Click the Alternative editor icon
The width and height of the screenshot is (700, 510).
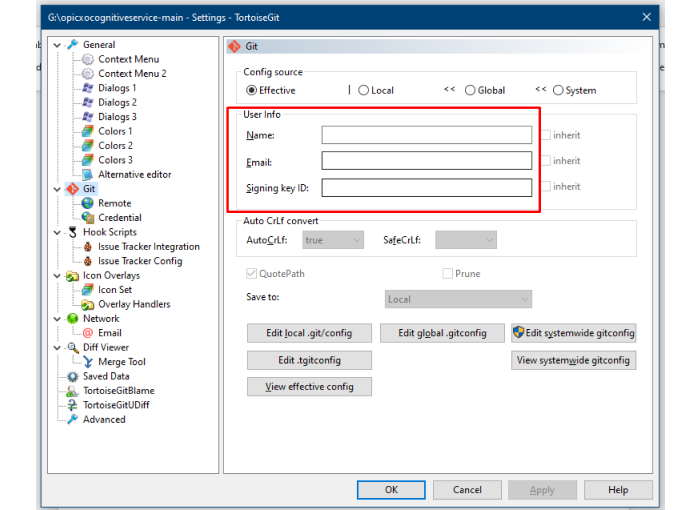tap(88, 175)
